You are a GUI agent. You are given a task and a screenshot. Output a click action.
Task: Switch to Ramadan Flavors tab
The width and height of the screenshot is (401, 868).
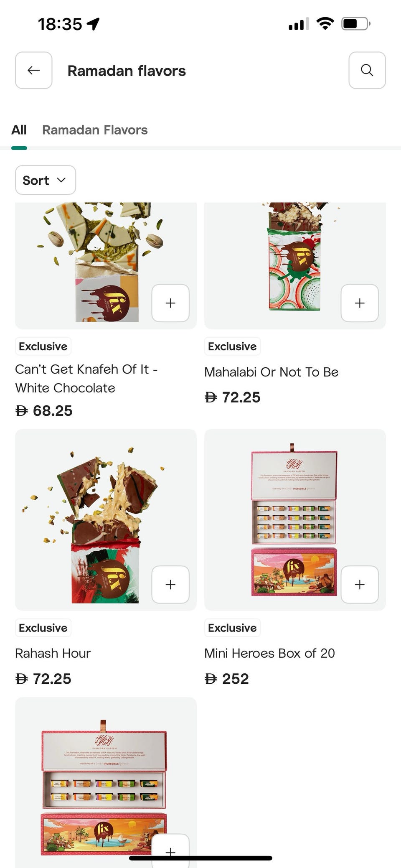(x=95, y=130)
